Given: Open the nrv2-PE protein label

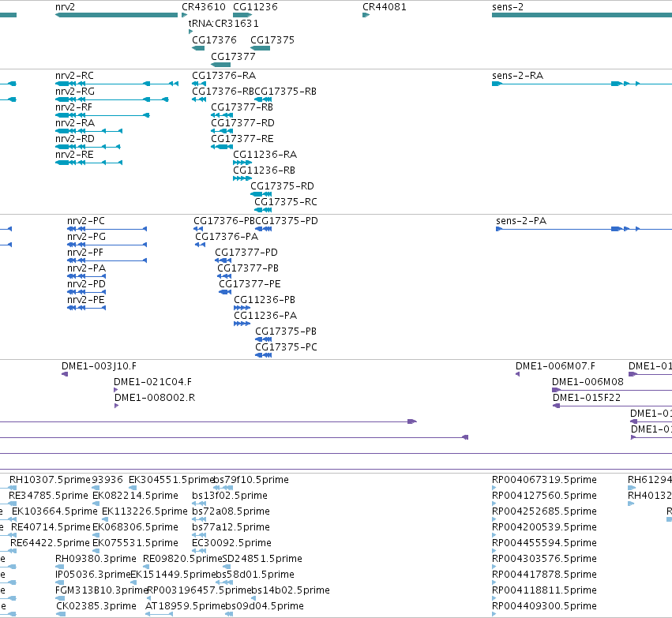Looking at the screenshot, I should click(86, 300).
